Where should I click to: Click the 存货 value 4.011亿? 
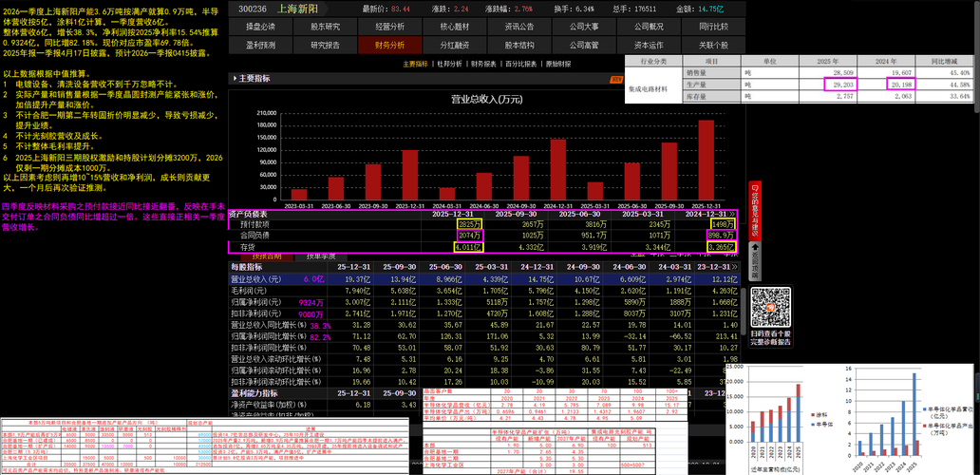point(468,248)
